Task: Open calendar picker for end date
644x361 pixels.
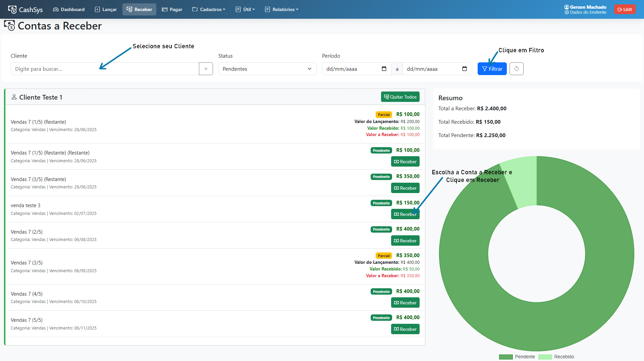Action: click(465, 69)
